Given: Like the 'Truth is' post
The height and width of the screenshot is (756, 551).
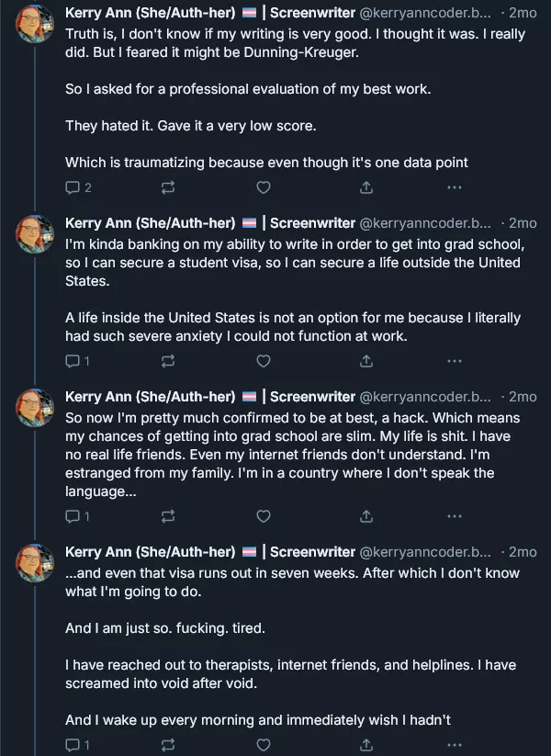Looking at the screenshot, I should click(x=264, y=187).
